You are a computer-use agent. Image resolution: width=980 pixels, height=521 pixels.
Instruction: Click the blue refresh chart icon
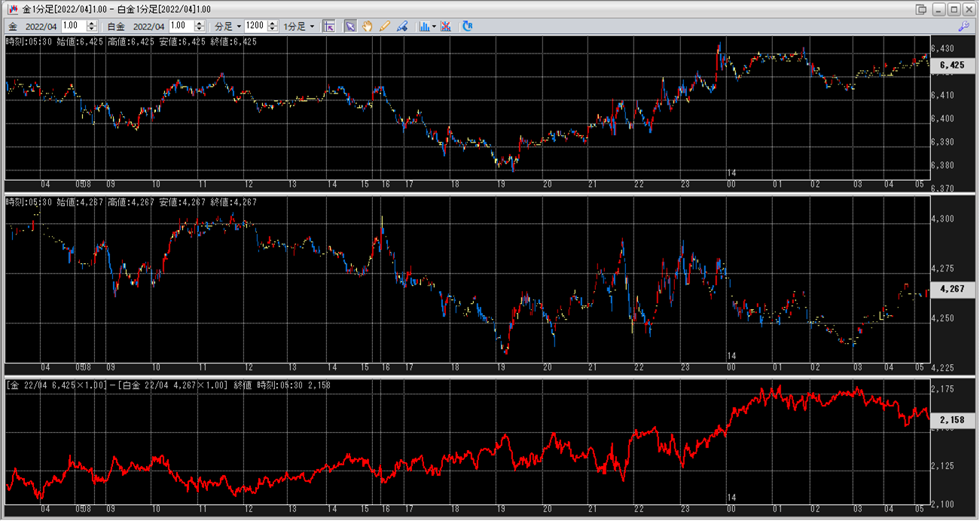click(467, 26)
